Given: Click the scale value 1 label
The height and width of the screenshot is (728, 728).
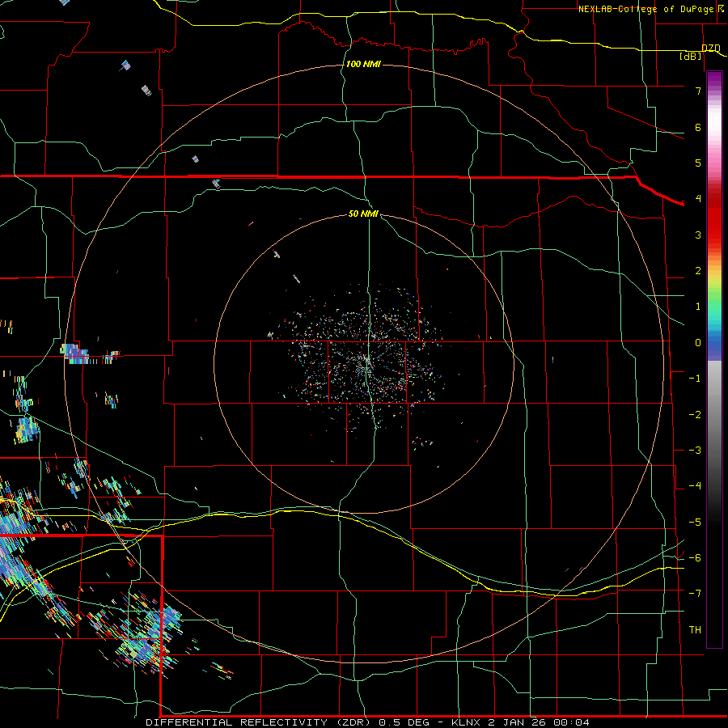Looking at the screenshot, I should click(698, 307).
